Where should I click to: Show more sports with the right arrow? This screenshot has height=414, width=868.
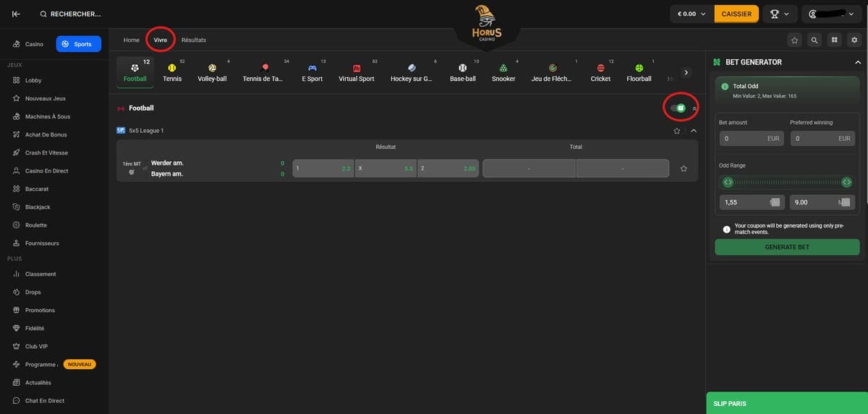tap(686, 72)
